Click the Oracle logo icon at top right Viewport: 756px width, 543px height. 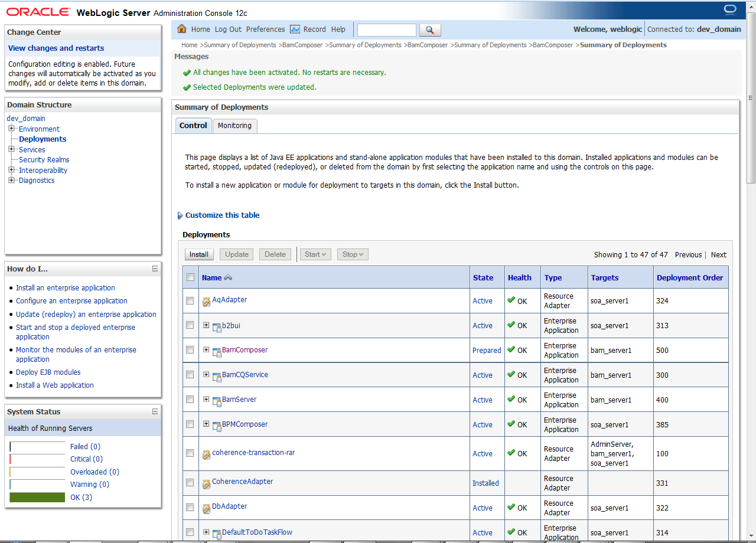point(730,9)
